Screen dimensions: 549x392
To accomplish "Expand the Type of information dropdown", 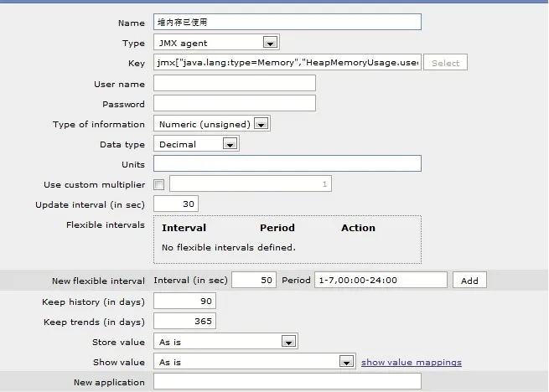I will tap(211, 124).
